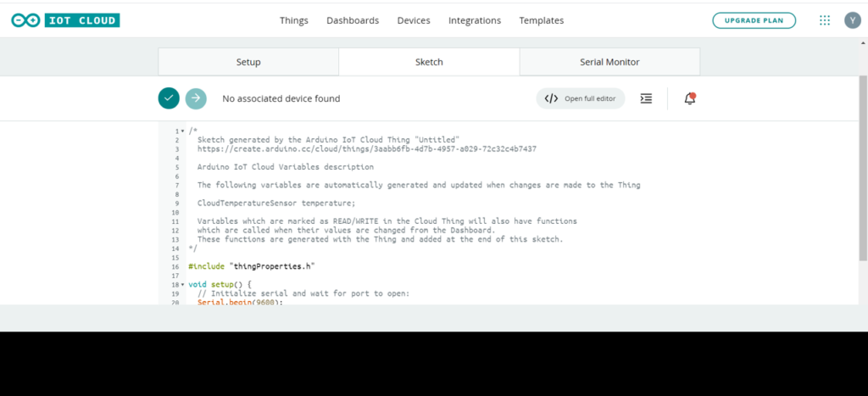The height and width of the screenshot is (396, 868).
Task: Collapse the comment block at line 1
Action: (182, 131)
